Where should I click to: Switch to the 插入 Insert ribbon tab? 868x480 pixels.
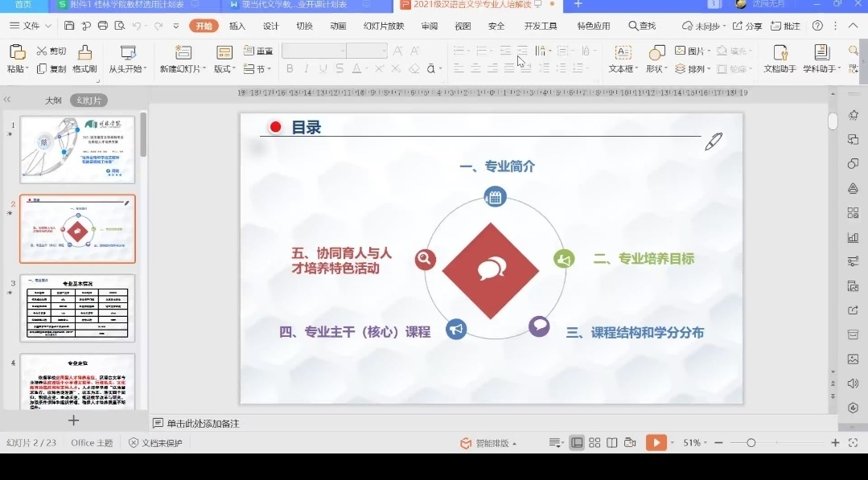pos(237,26)
